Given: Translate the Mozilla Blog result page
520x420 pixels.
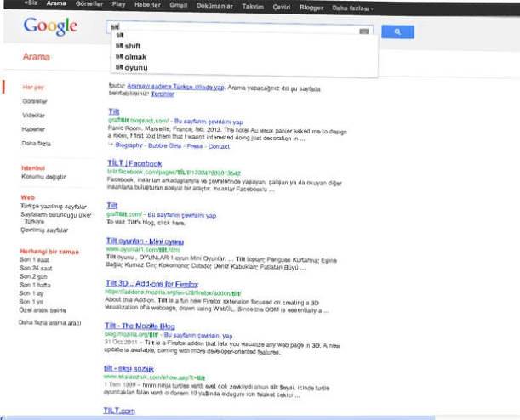Looking at the screenshot, I should (198, 336).
